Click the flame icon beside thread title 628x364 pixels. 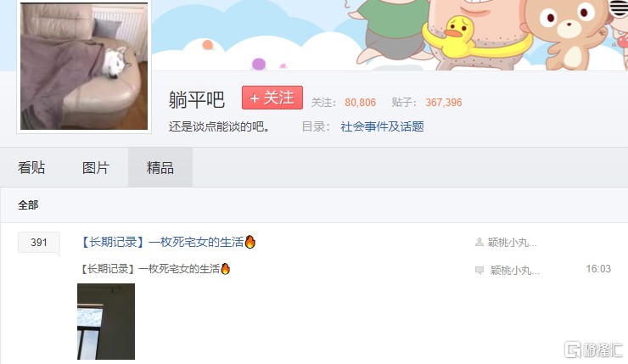250,242
